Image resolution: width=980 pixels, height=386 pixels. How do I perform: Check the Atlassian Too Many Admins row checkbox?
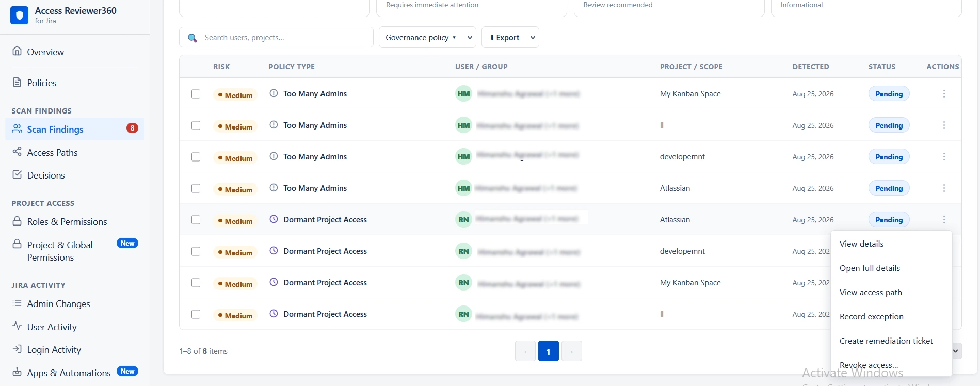(196, 188)
